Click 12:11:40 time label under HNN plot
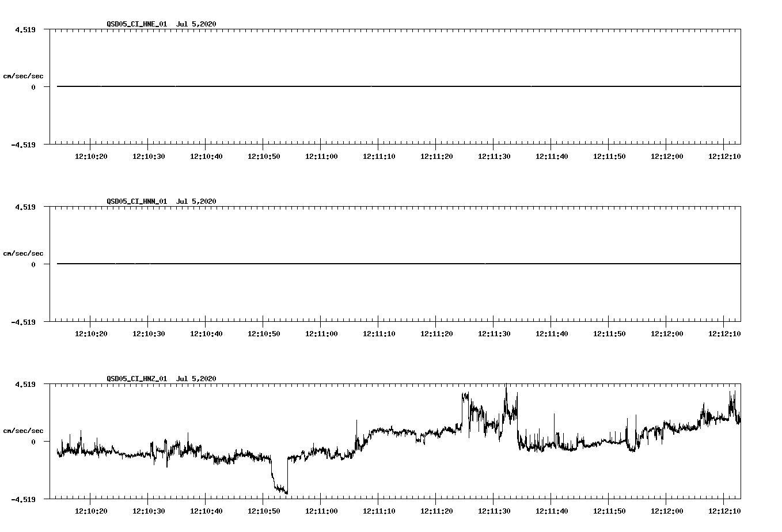This screenshot has width=782, height=532. coord(552,333)
